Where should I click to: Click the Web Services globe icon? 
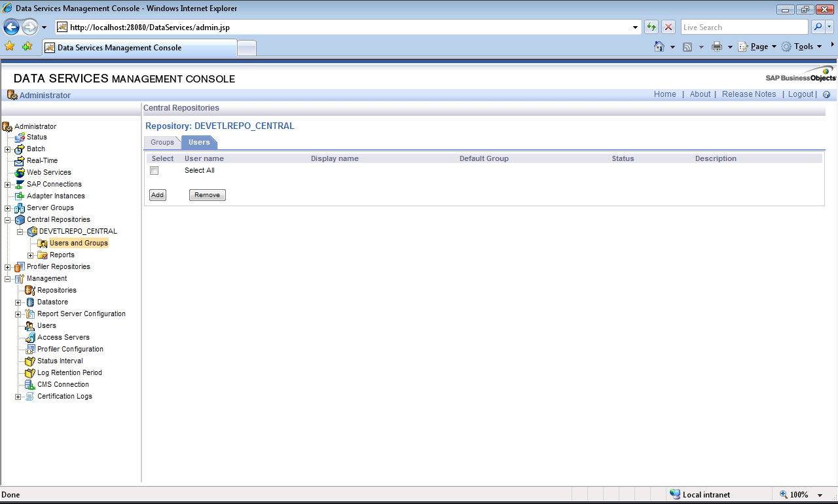20,173
